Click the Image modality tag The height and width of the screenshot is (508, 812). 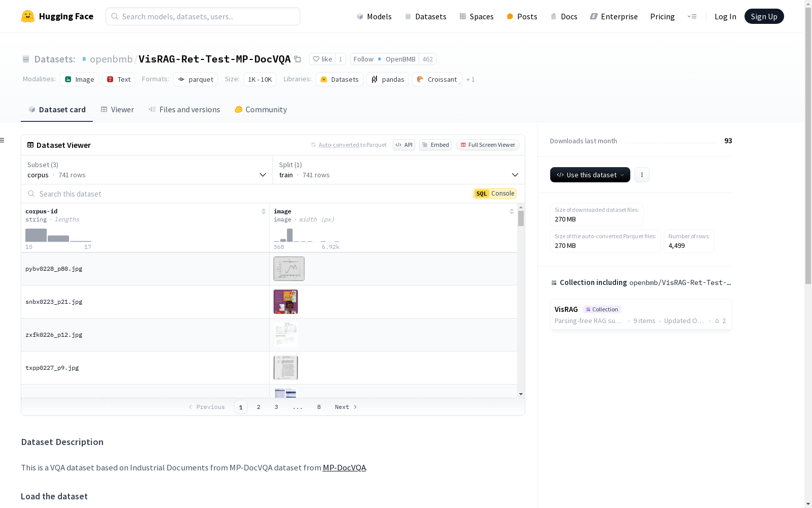tap(80, 79)
